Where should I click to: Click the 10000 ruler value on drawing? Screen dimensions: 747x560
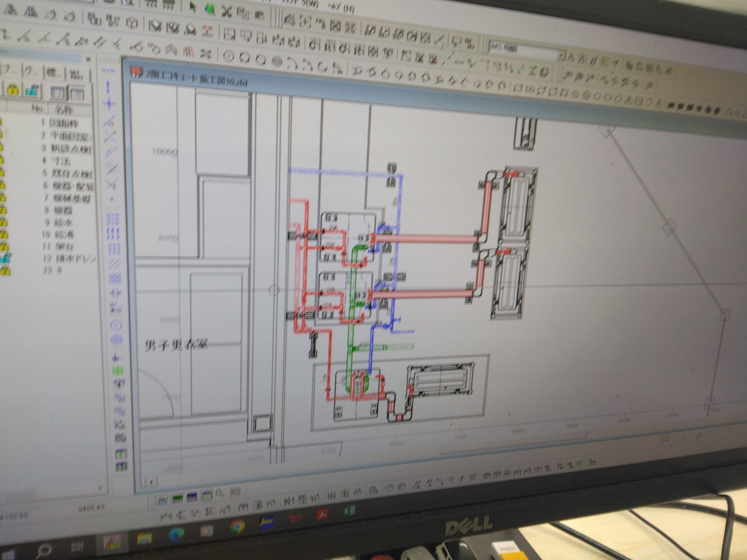[165, 152]
